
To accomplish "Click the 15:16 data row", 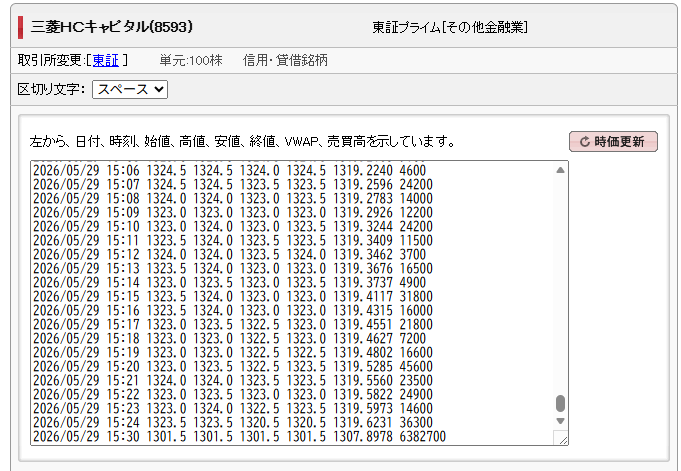I will 233,310.
